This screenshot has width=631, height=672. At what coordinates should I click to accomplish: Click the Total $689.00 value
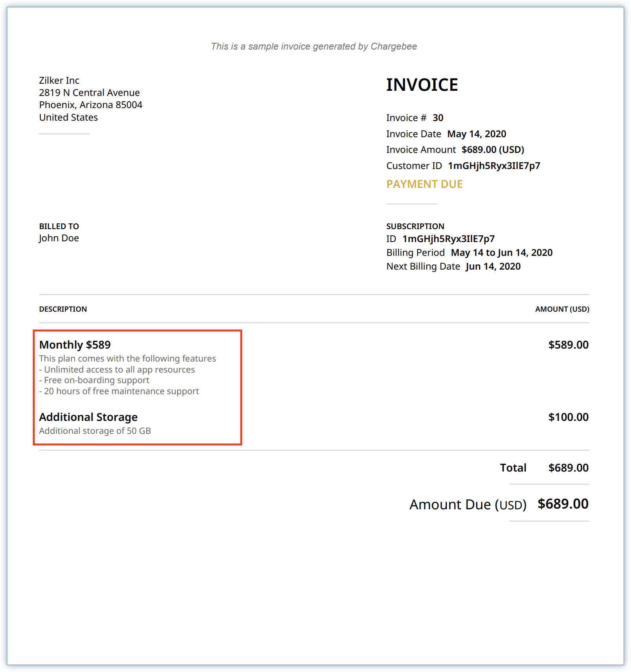point(568,468)
